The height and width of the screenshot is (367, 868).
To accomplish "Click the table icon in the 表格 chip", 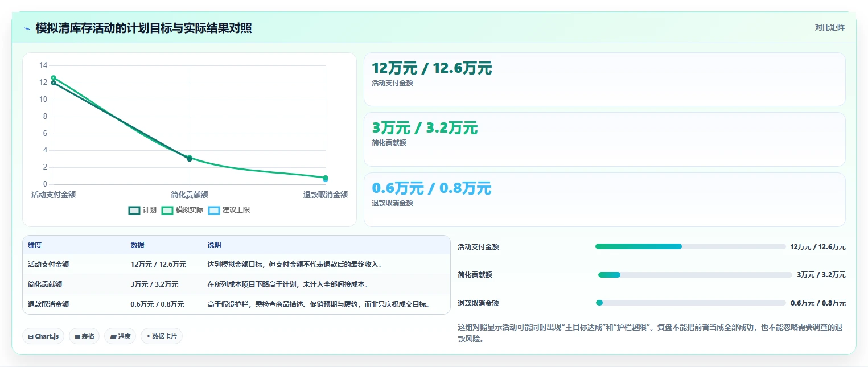I will pyautogui.click(x=77, y=336).
